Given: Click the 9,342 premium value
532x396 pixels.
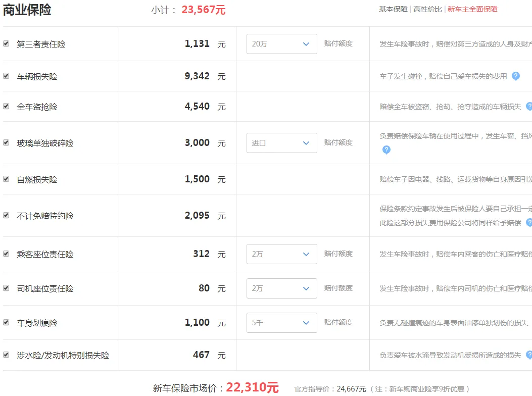Looking at the screenshot, I should (197, 76).
